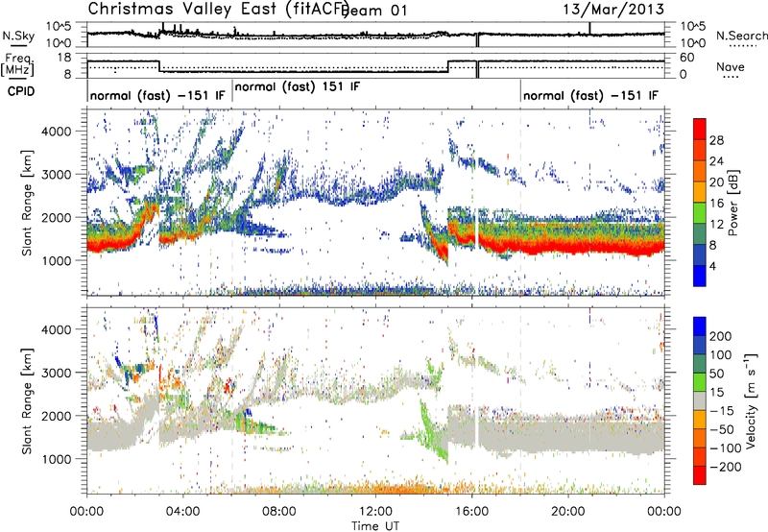Click the '28' tick on the Power scale
The width and height of the screenshot is (768, 532).
click(716, 140)
